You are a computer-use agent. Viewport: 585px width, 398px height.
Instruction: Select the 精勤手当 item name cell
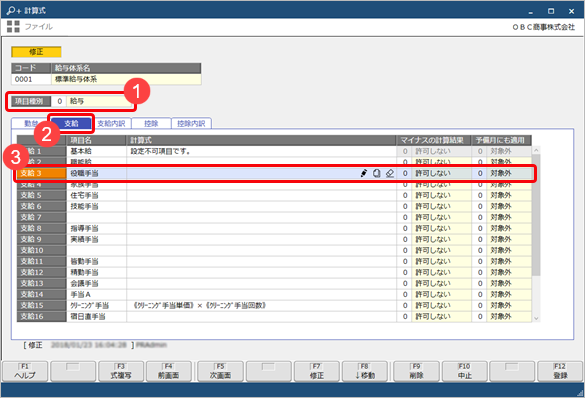[96, 272]
